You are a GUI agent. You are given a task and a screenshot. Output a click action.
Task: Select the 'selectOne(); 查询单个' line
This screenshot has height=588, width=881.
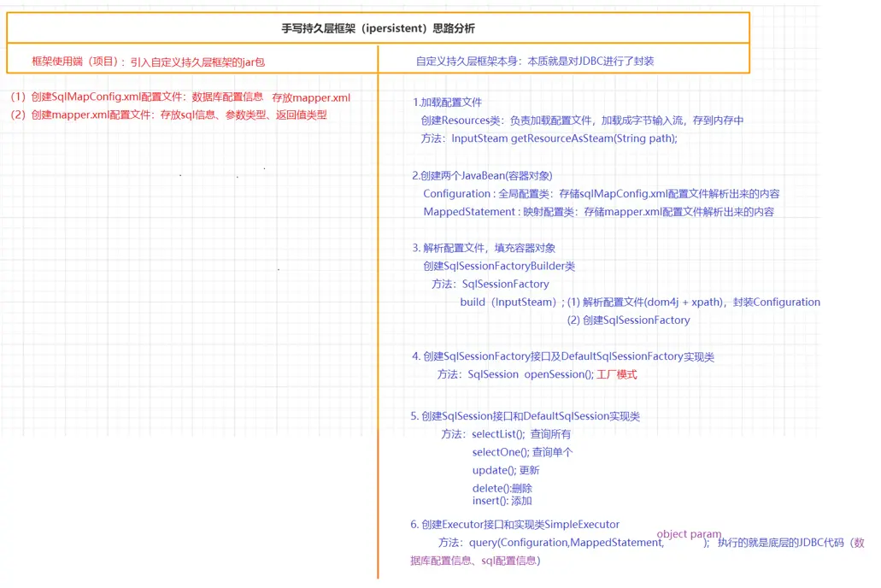(522, 452)
